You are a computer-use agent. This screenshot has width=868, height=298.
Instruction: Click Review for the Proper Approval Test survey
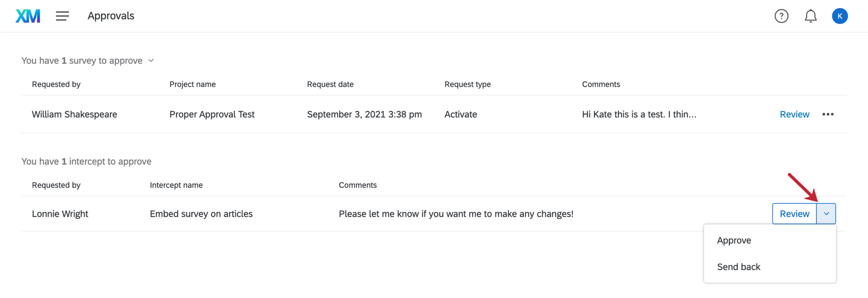coord(794,114)
